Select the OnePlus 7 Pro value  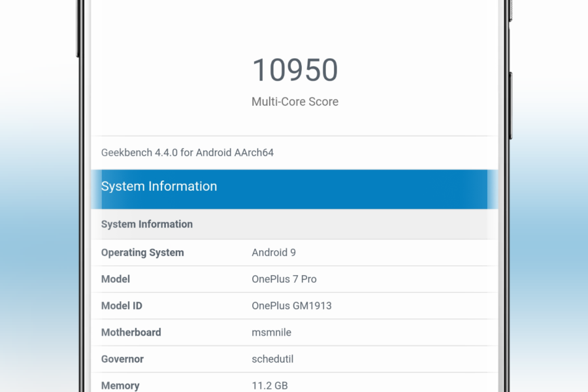click(x=284, y=279)
